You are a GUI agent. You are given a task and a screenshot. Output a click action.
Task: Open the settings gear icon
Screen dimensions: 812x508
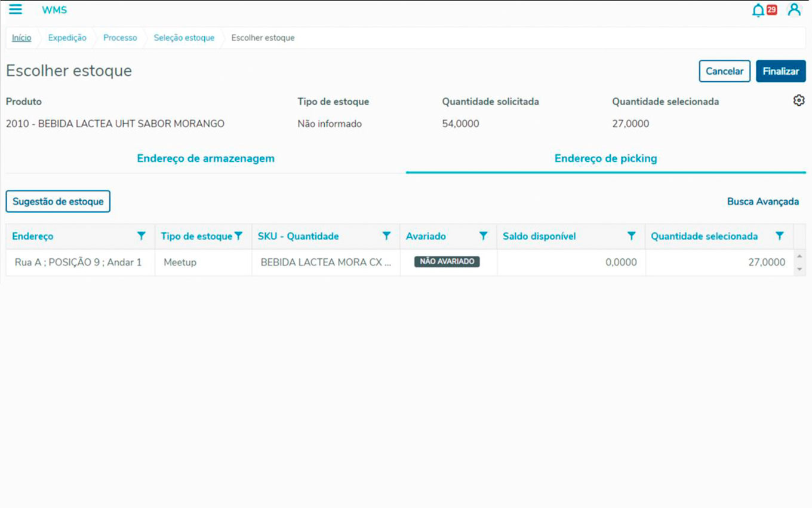798,100
